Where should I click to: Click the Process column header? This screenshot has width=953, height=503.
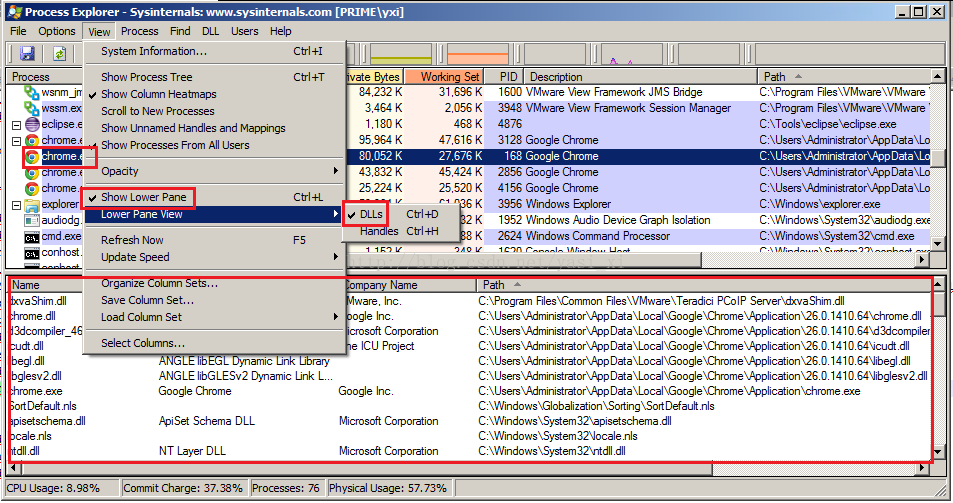click(x=44, y=77)
